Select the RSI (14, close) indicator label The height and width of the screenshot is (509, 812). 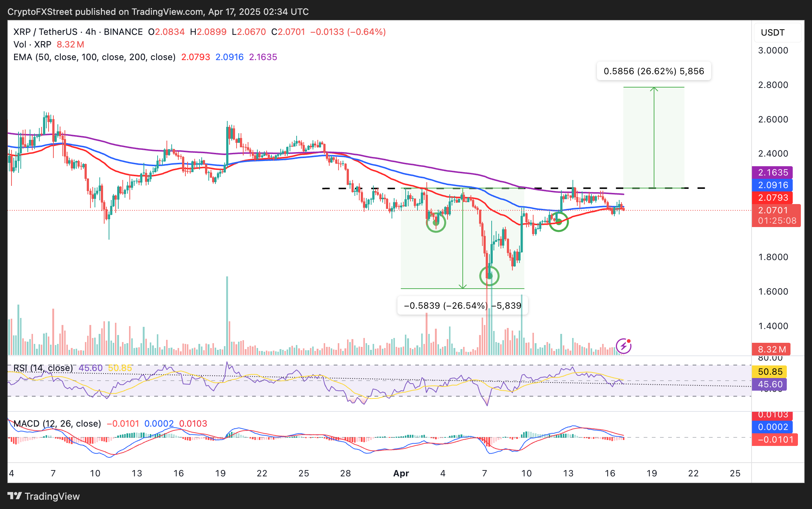43,368
